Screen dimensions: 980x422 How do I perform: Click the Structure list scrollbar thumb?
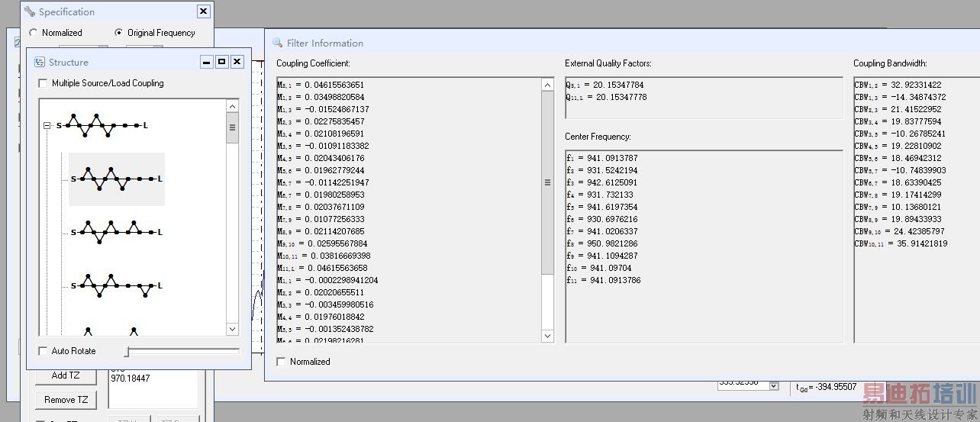point(233,128)
